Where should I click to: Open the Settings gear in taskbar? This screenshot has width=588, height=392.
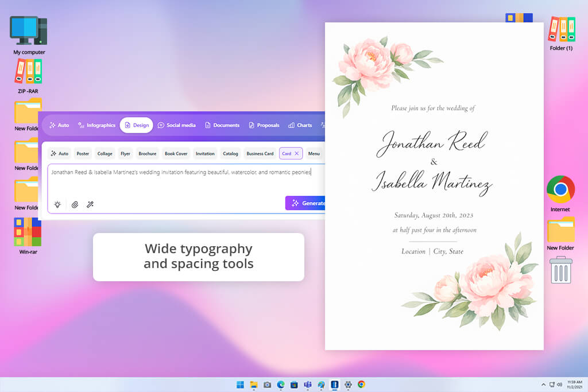coord(348,385)
